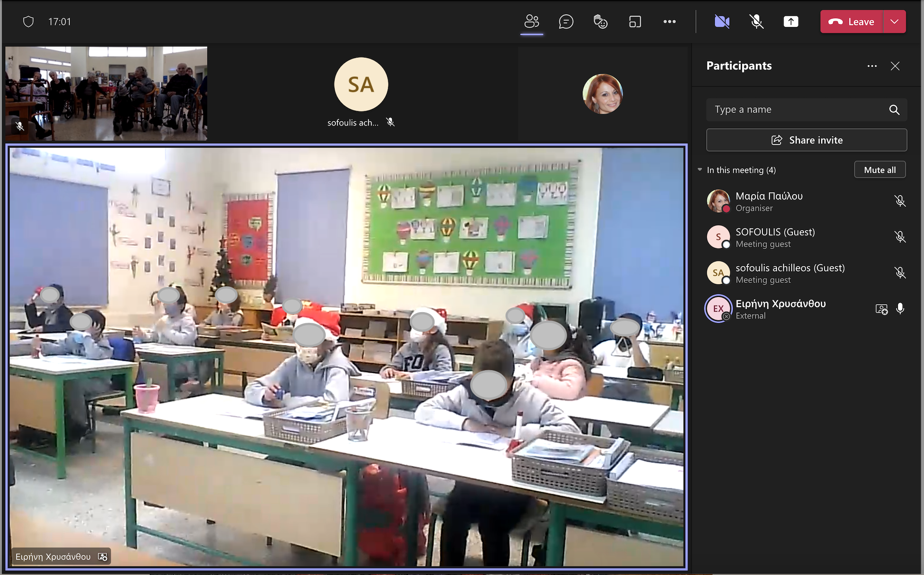
Task: Open the meeting chat icon
Action: click(566, 21)
